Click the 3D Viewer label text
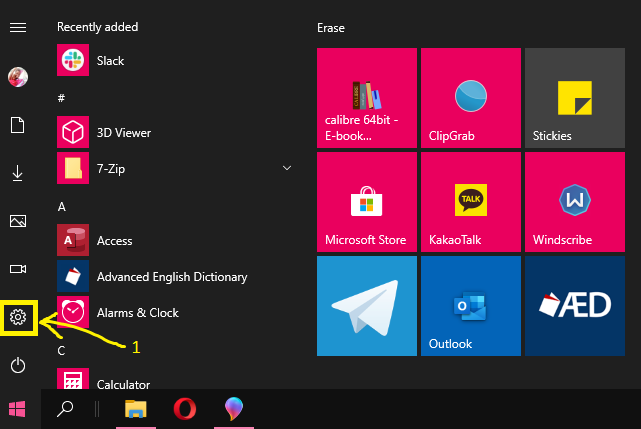 tap(124, 133)
